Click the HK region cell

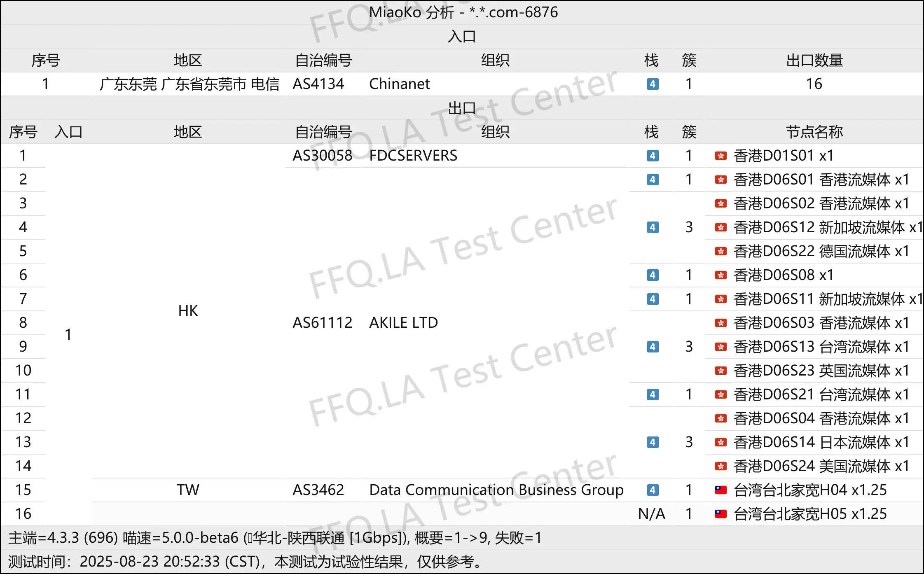(188, 311)
